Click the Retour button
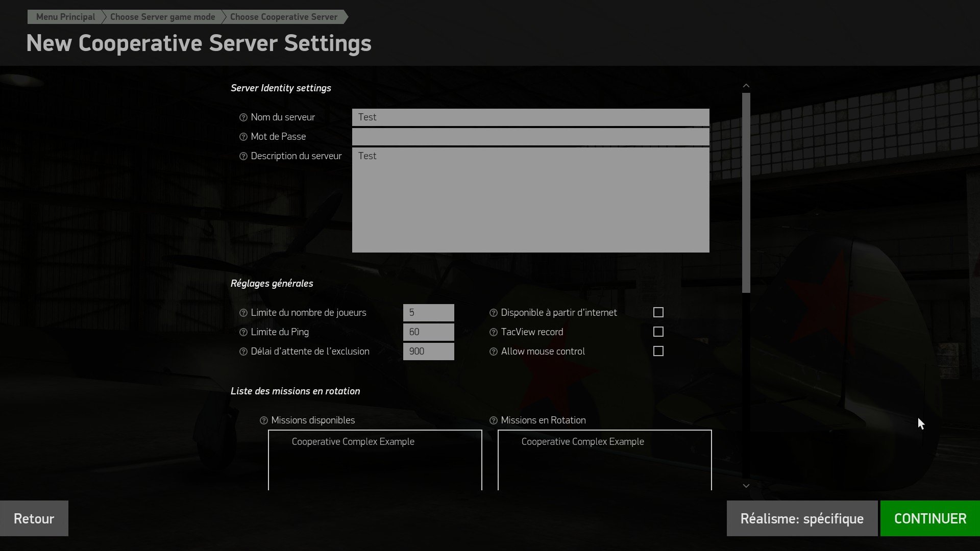Screen dimensions: 980x551 pyautogui.click(x=34, y=518)
